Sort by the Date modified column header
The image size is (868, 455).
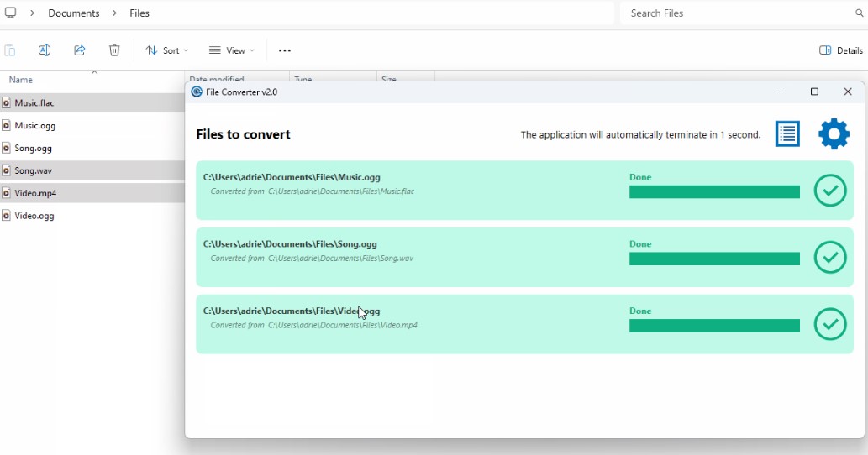[217, 79]
